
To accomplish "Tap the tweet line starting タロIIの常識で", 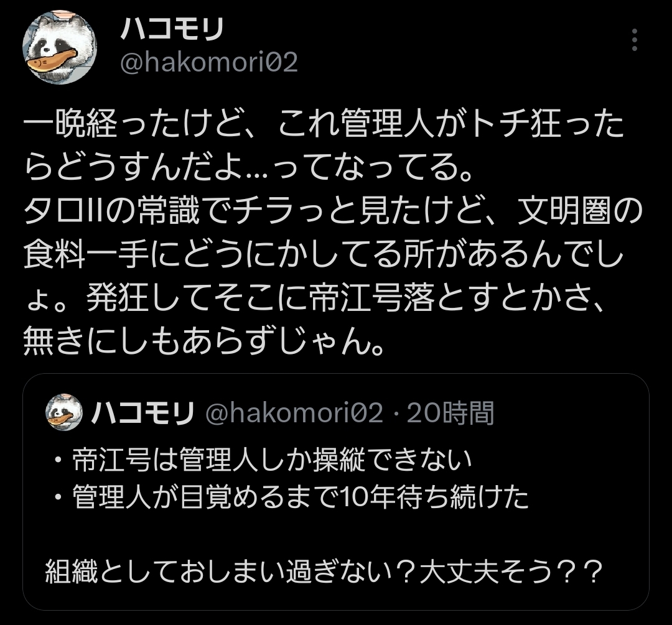I will pyautogui.click(x=333, y=211).
